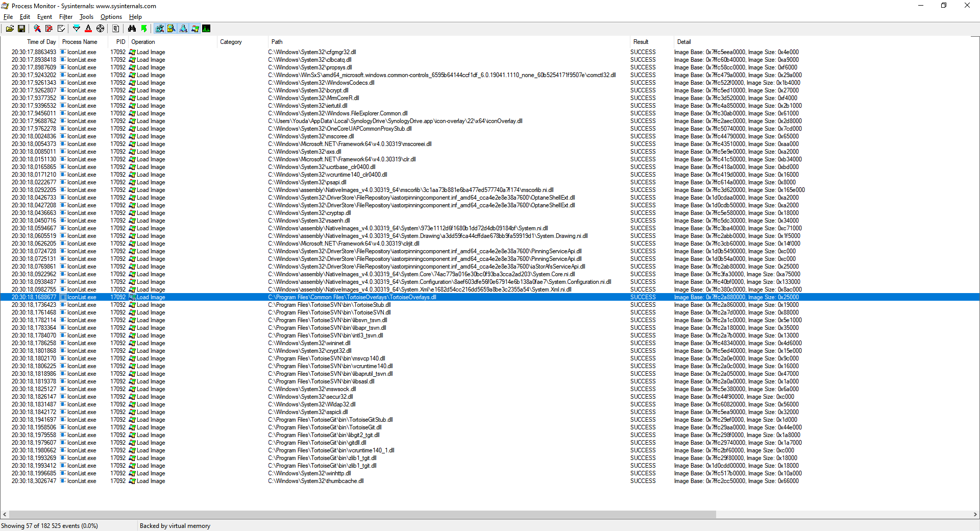This screenshot has width=980, height=531.
Task: Click the horizontal scrollbar right arrow
Action: tap(975, 515)
